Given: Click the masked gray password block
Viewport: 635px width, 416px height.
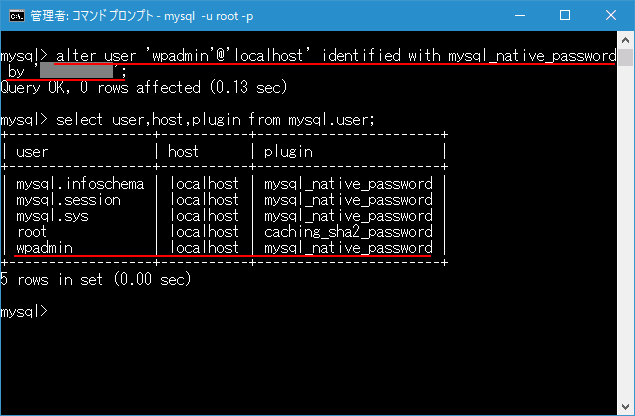Looking at the screenshot, I should tap(76, 72).
